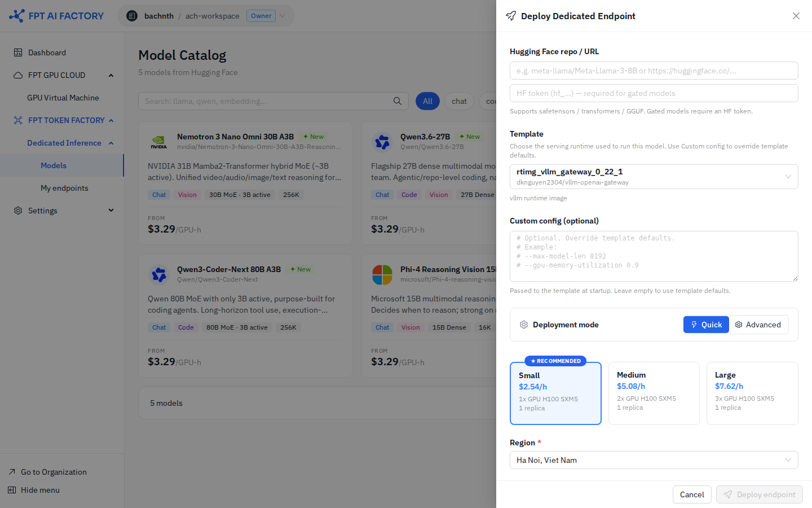Image resolution: width=812 pixels, height=508 pixels.
Task: Click the New badge on Qwen3.6-27B
Action: pos(470,137)
